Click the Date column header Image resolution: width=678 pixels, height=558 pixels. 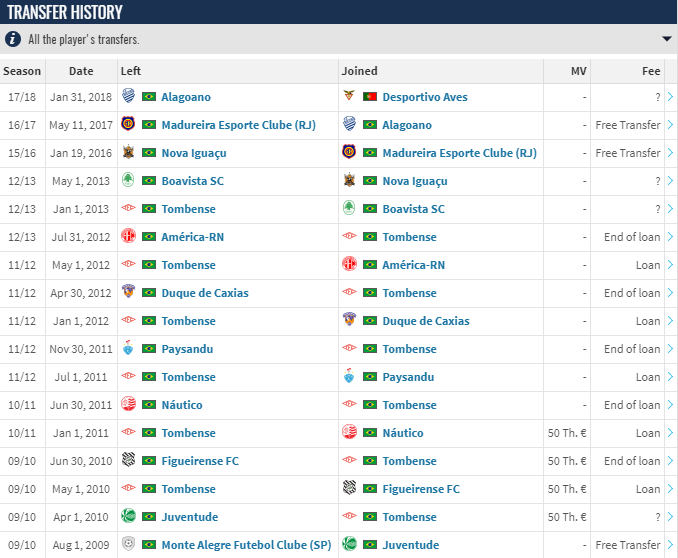[x=81, y=71]
